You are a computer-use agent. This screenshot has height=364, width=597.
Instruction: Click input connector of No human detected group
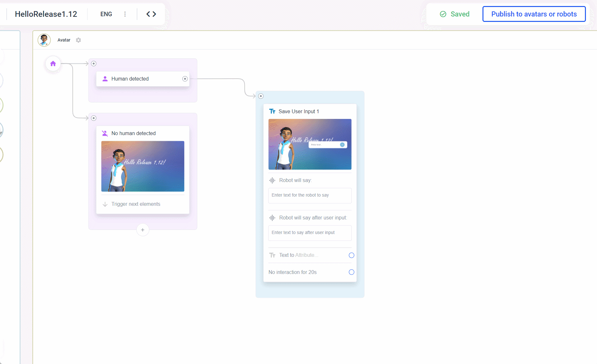tap(94, 118)
